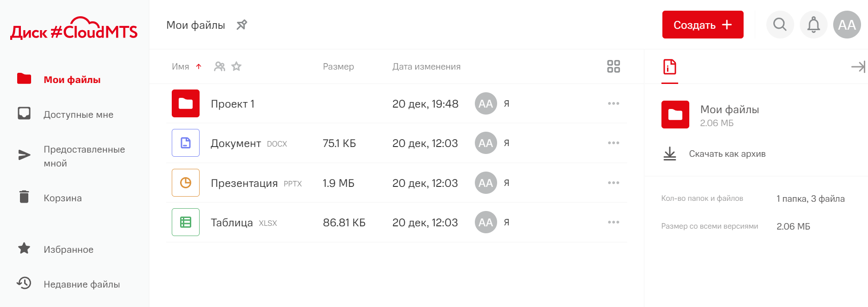Collapse the details side panel

[x=858, y=67]
